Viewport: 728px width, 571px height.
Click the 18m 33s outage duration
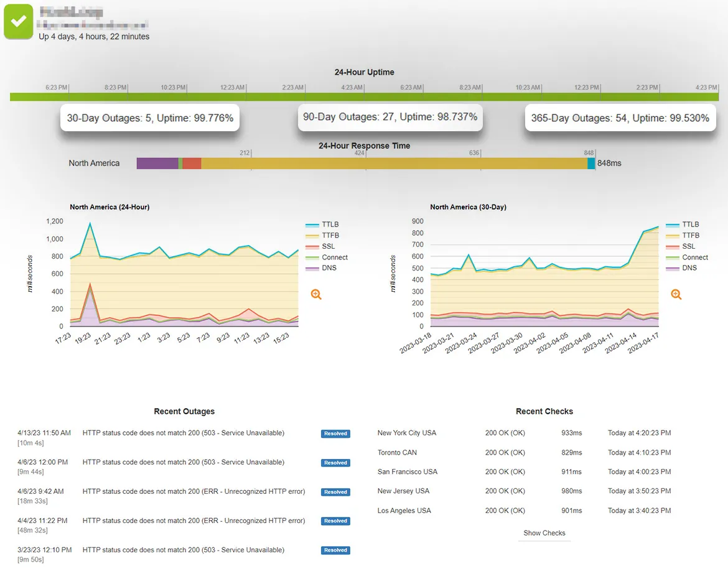point(32,501)
